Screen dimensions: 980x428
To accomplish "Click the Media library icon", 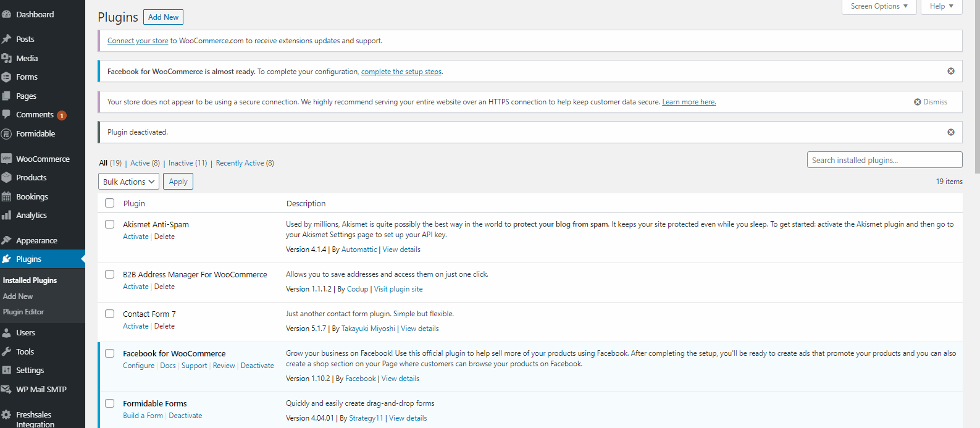I will coord(7,58).
